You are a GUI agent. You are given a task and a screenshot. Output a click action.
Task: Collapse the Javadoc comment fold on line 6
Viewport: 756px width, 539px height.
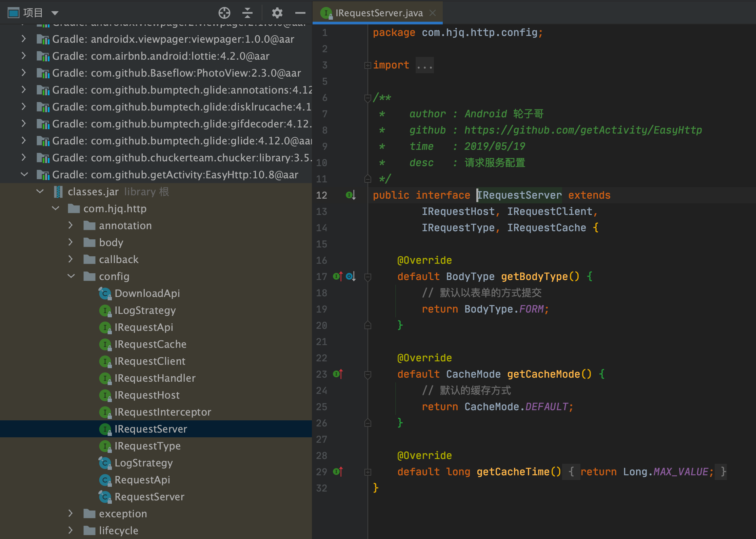point(367,98)
